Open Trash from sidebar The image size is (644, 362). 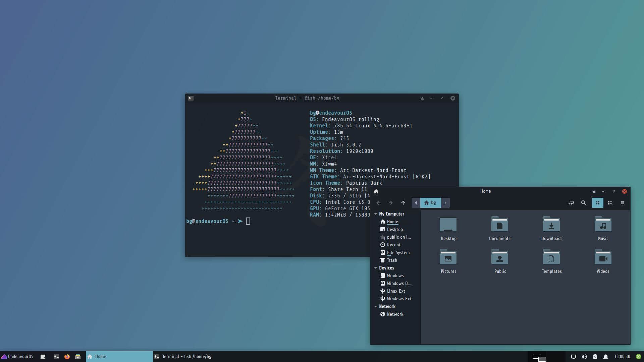(392, 260)
